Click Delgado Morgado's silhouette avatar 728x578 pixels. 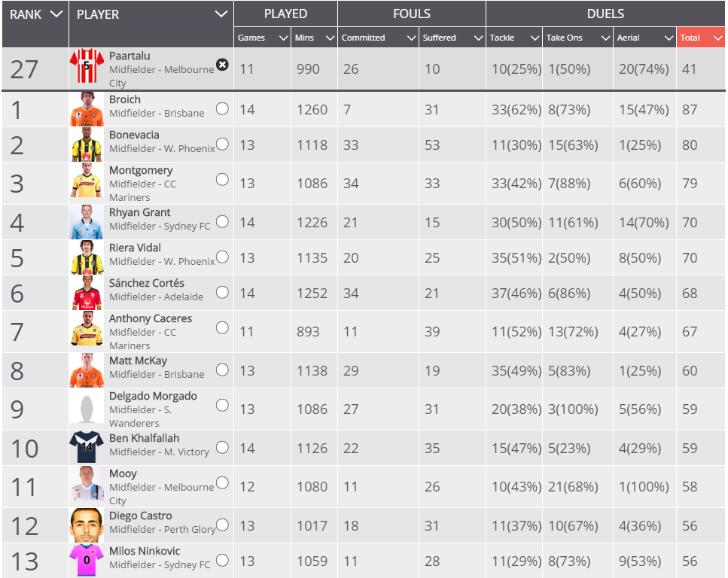(x=87, y=409)
